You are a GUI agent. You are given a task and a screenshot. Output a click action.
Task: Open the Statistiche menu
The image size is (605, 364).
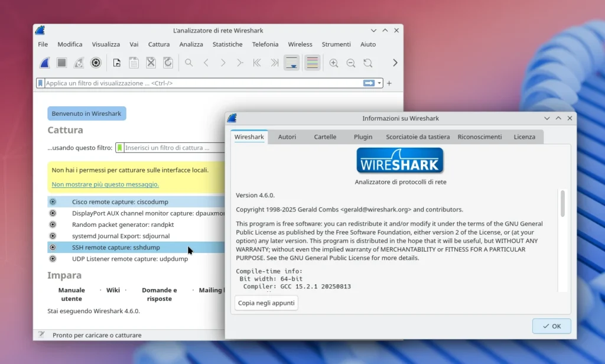pos(227,44)
